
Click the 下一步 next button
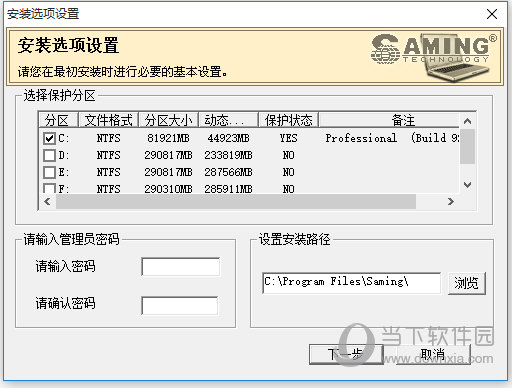pyautogui.click(x=346, y=354)
